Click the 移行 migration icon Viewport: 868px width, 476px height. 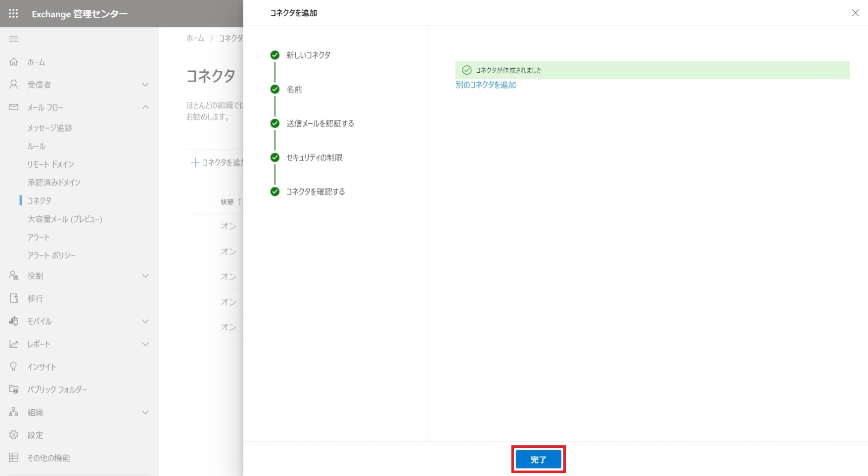14,298
